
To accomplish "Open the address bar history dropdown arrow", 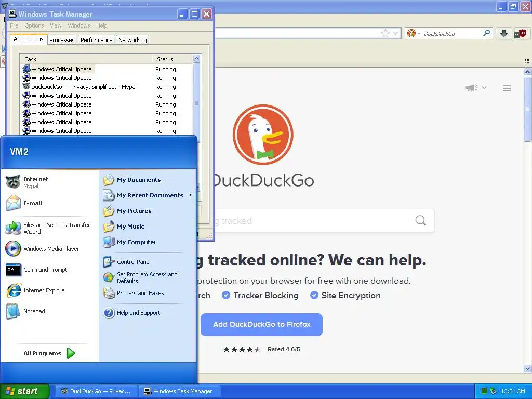I will pyautogui.click(x=395, y=33).
